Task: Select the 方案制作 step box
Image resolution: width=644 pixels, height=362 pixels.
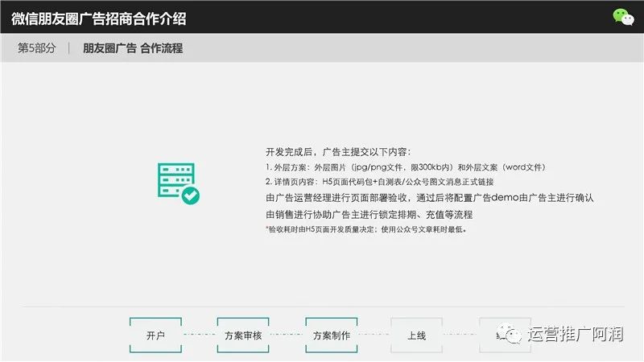Action: pyautogui.click(x=332, y=335)
